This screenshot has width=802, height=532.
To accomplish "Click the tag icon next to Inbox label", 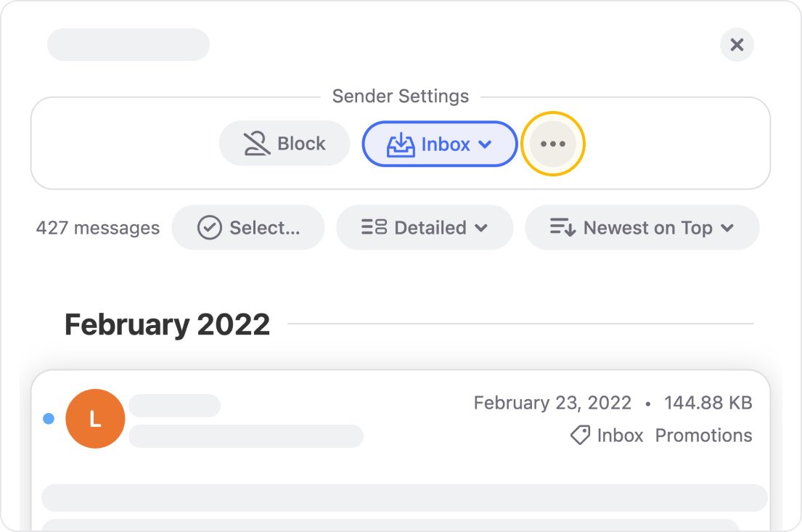I will click(x=578, y=435).
